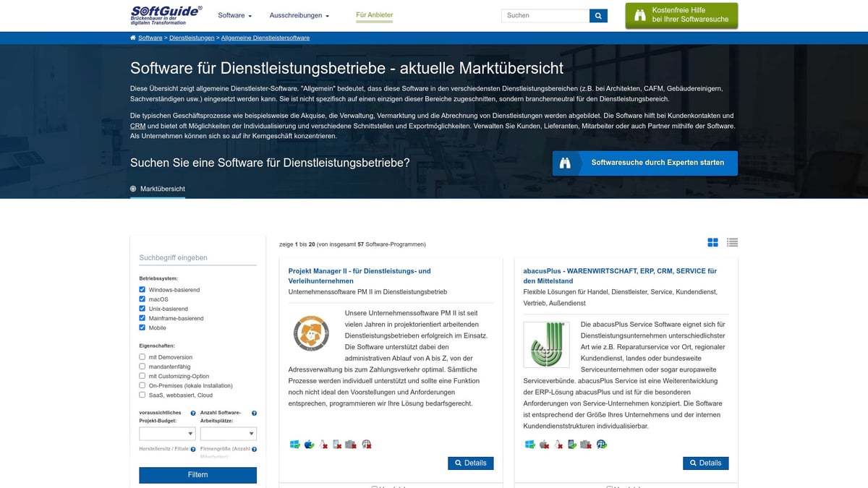The image size is (868, 488).
Task: Focus the header Suchen search field
Action: pos(545,16)
